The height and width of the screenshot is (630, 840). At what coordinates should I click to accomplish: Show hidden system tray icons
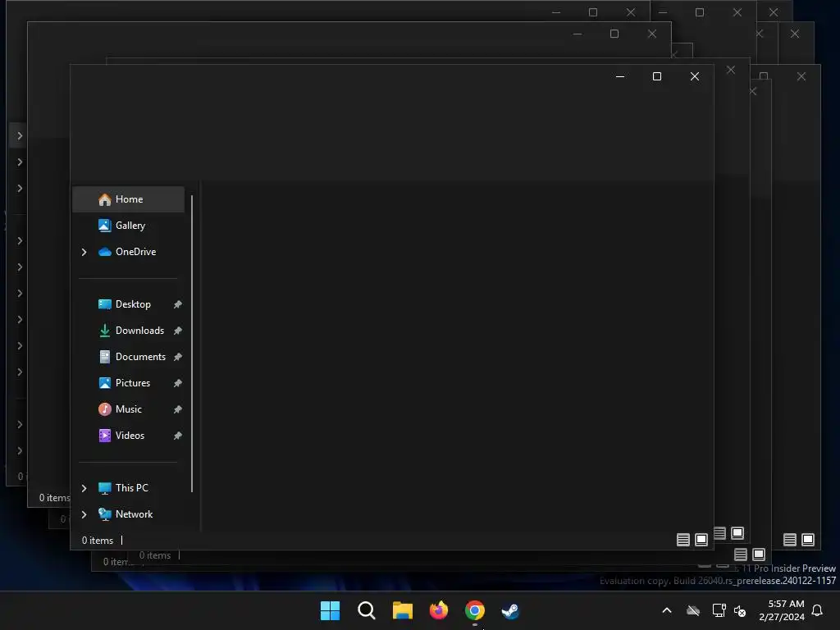pyautogui.click(x=667, y=610)
